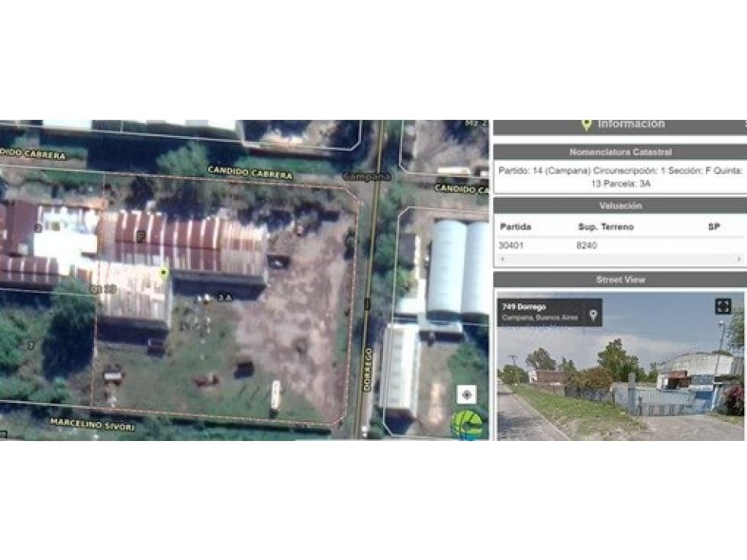This screenshot has width=747, height=560.
Task: Click the yellow pin icon in Información header
Action: [x=586, y=124]
